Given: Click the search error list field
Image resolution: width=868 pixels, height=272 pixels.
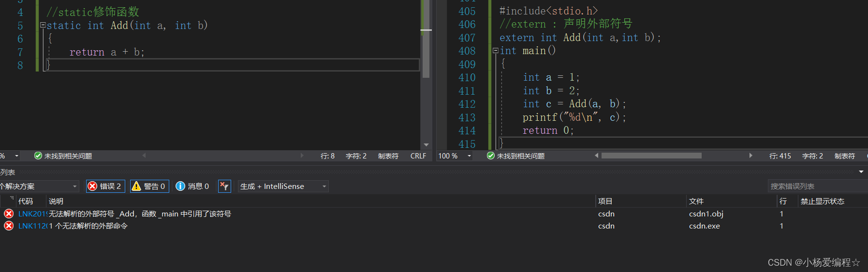Looking at the screenshot, I should click(817, 186).
